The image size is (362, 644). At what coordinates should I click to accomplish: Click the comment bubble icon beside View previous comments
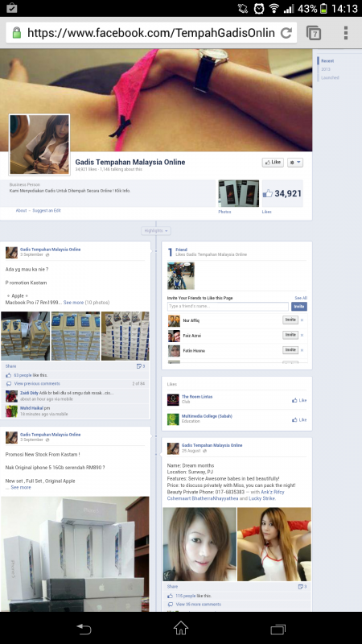pos(9,384)
